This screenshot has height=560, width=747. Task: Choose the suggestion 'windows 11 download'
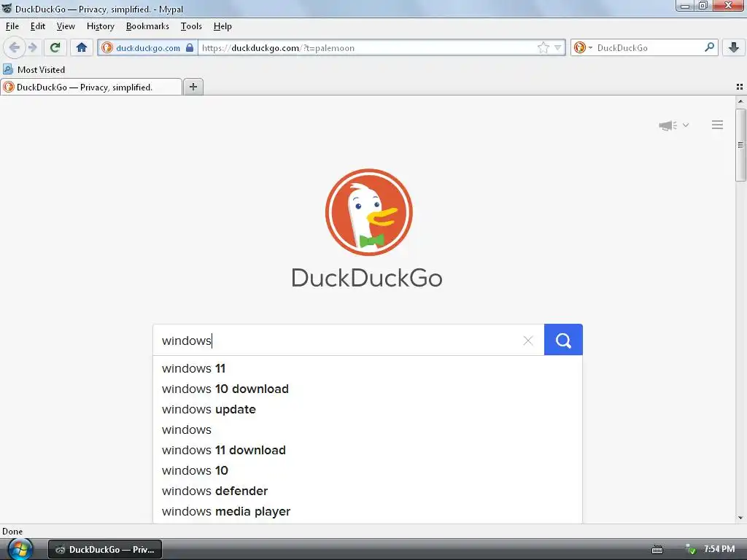point(368,451)
